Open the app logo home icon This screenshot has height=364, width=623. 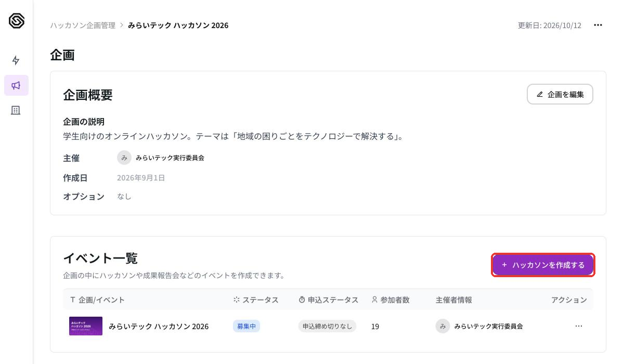16,21
